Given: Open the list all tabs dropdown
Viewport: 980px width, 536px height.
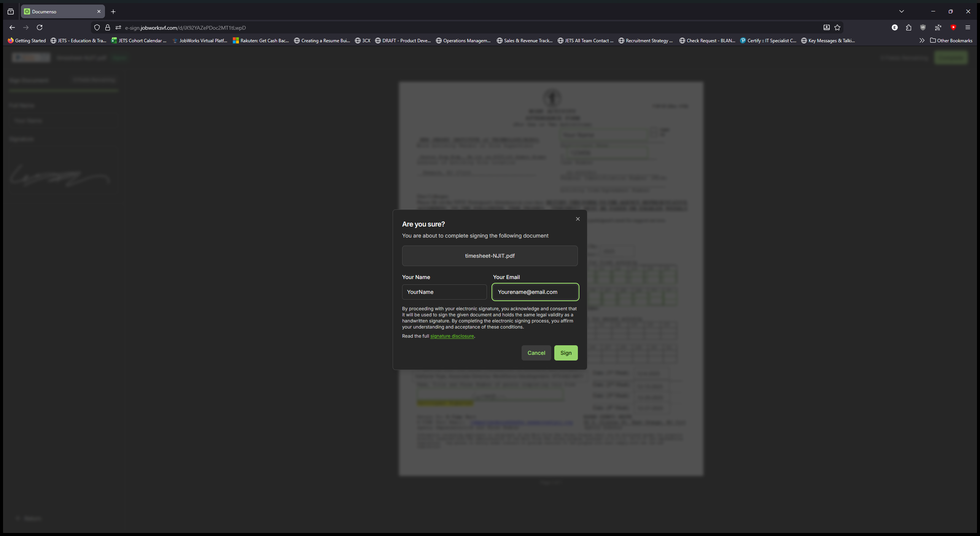Looking at the screenshot, I should 902,11.
